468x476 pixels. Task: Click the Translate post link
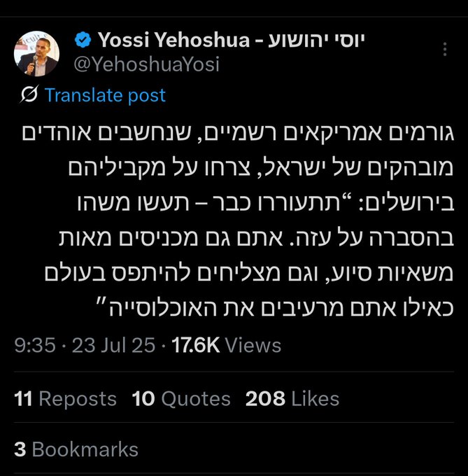(x=105, y=95)
